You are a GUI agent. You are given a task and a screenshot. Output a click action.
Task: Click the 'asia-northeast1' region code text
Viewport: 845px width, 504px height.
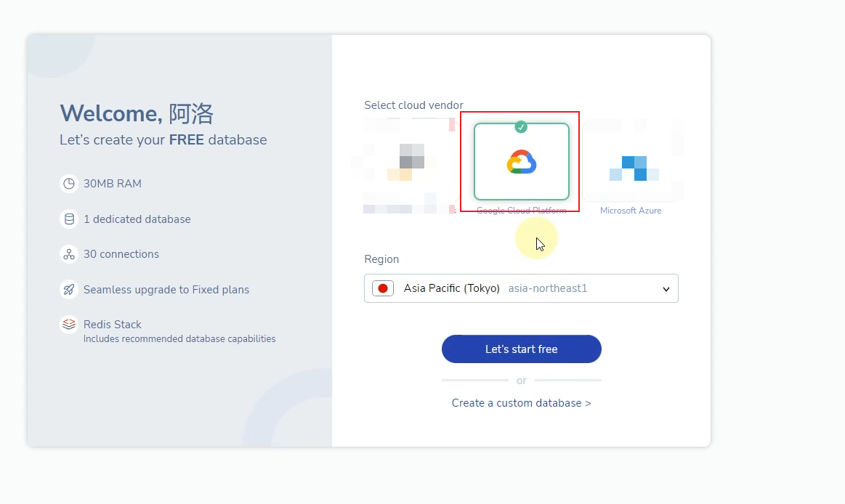pyautogui.click(x=548, y=288)
